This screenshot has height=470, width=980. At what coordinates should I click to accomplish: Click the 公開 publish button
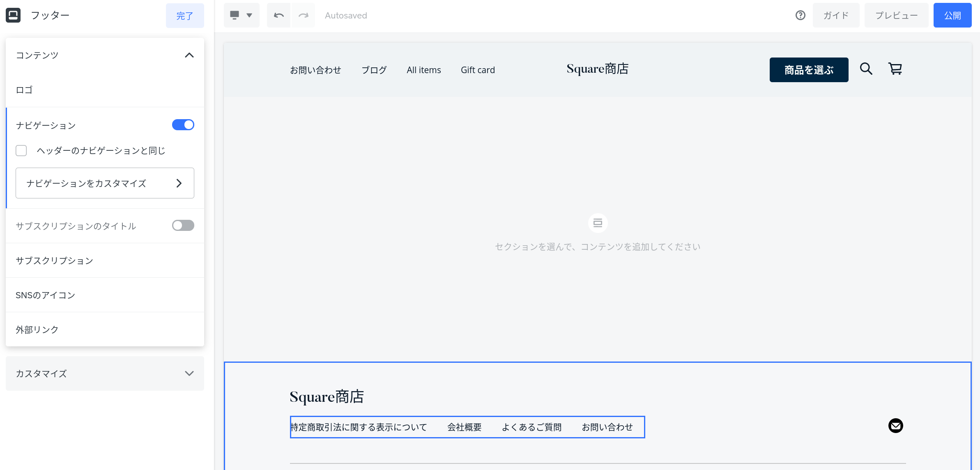tap(952, 15)
